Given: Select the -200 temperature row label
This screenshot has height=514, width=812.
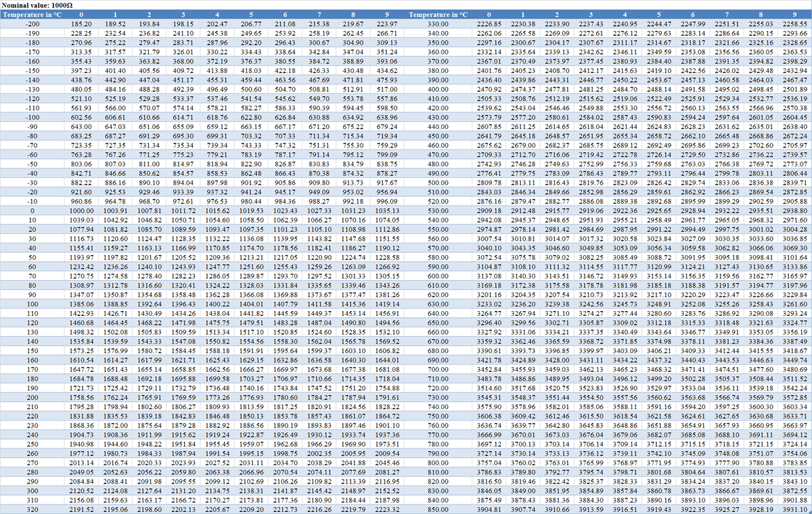Looking at the screenshot, I should (32, 24).
